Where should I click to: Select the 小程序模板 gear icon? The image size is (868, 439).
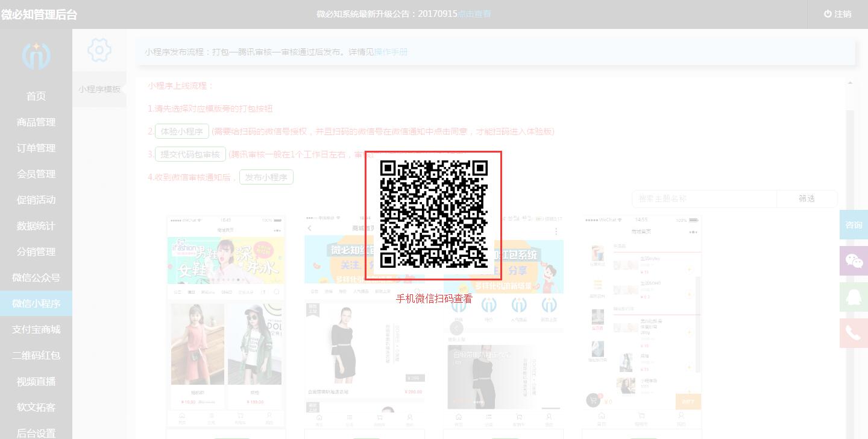(x=99, y=50)
